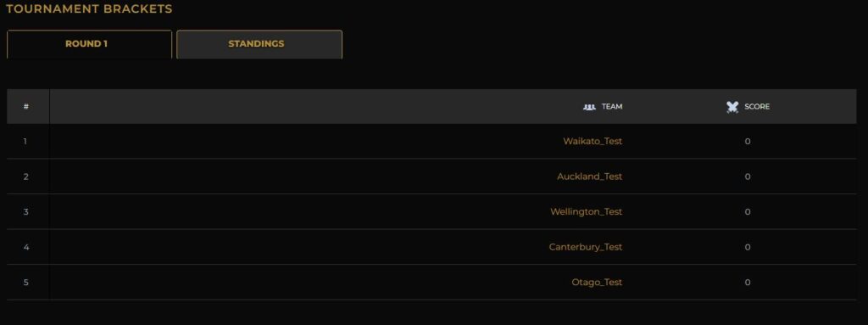Click the crossed swords score icon
Viewport: 868px width, 325px height.
pos(732,107)
